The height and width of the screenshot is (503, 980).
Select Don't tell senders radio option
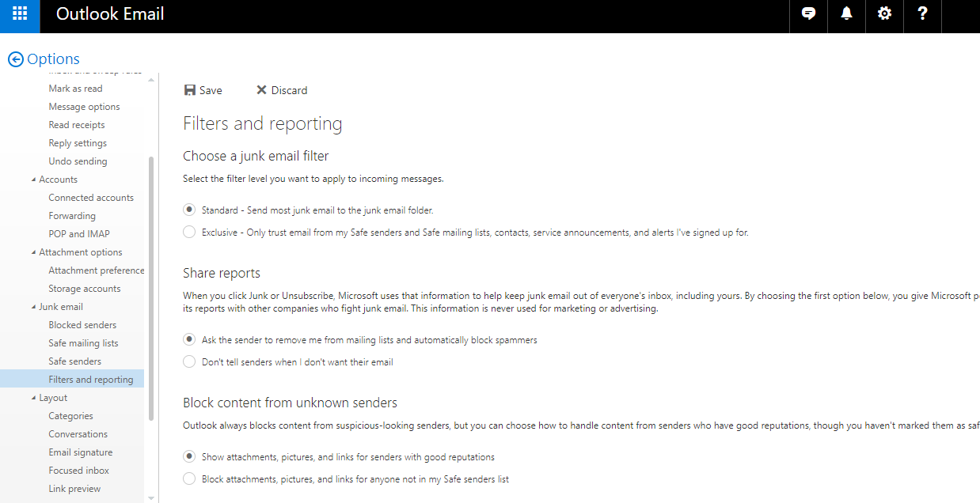(189, 362)
